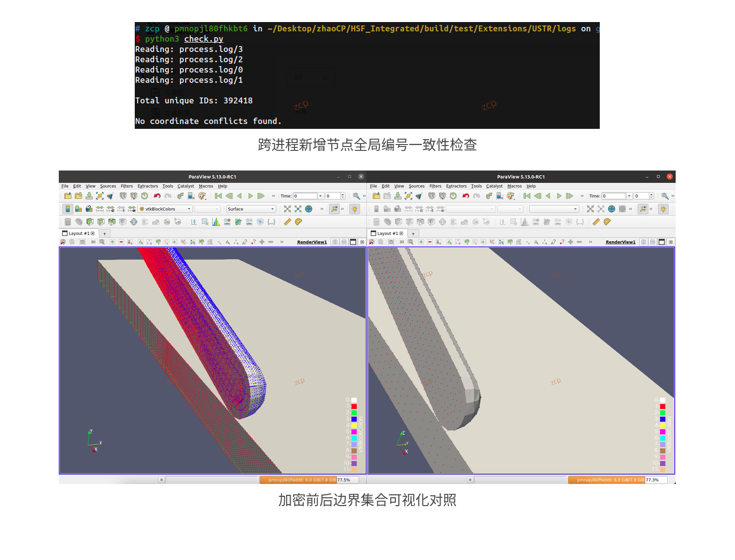The height and width of the screenshot is (560, 735).
Task: Click Open file icon in left ParaView window
Action: pos(68,196)
